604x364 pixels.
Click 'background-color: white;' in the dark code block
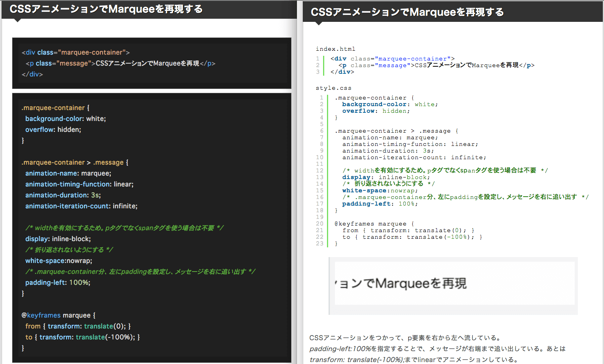tap(66, 119)
